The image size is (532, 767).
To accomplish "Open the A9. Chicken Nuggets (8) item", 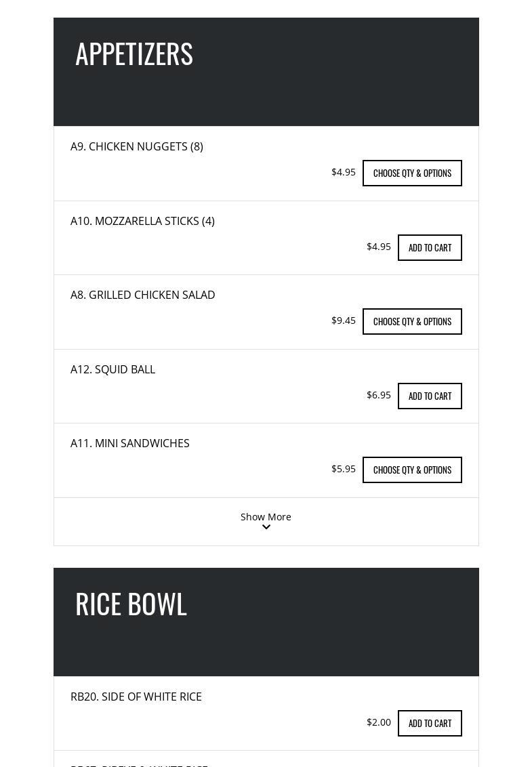I will [x=137, y=146].
